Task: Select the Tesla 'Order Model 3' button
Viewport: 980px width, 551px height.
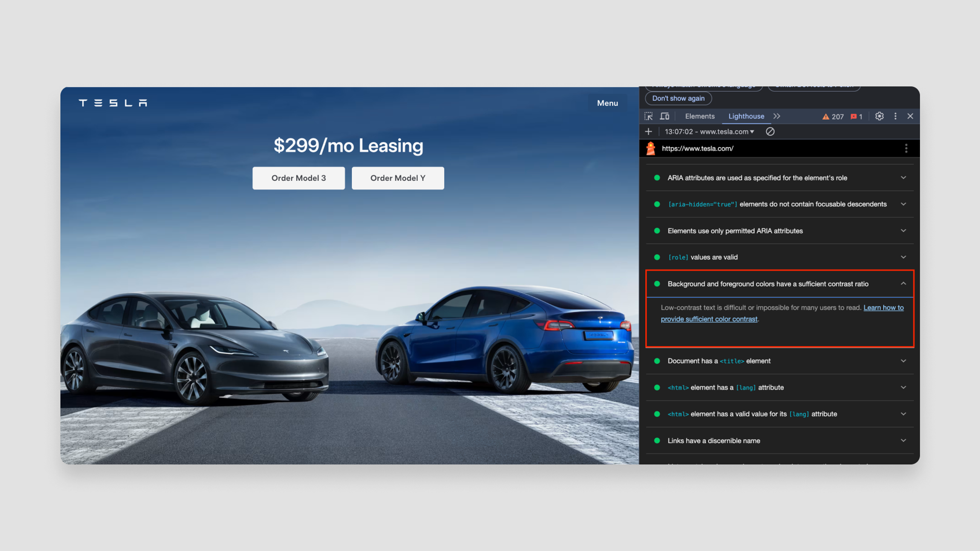Action: 298,178
